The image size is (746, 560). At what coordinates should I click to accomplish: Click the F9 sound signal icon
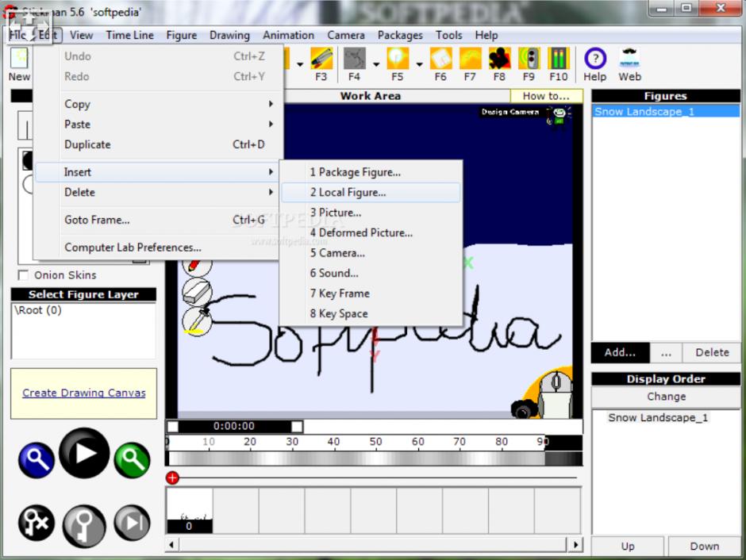[x=529, y=59]
